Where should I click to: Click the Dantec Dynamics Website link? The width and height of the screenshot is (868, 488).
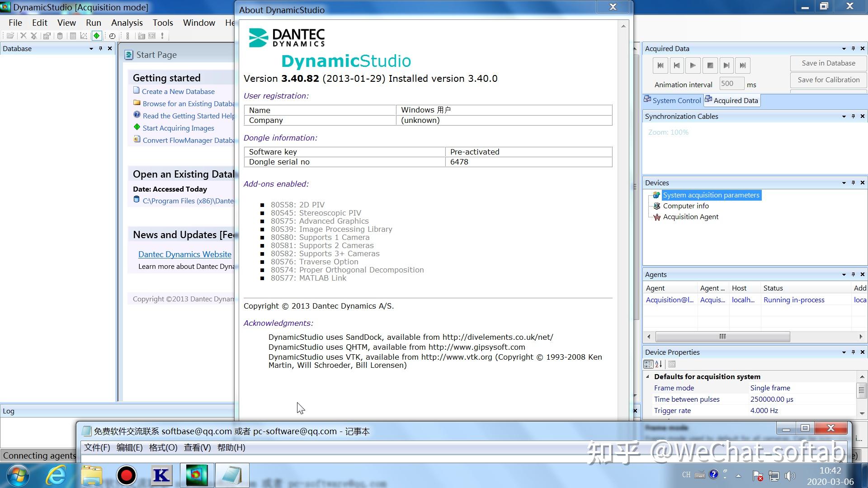point(184,254)
